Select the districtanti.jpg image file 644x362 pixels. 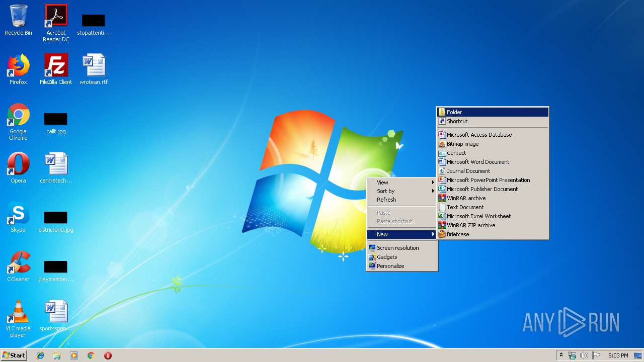click(x=56, y=221)
